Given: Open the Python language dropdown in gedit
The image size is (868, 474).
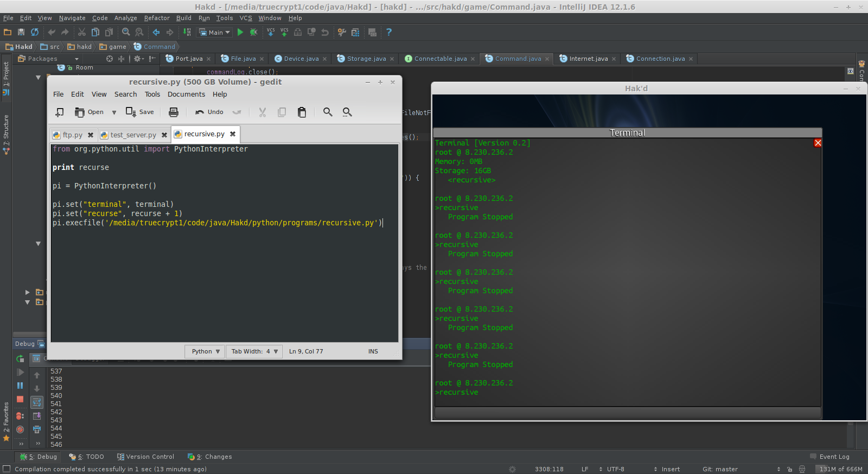Looking at the screenshot, I should [205, 351].
